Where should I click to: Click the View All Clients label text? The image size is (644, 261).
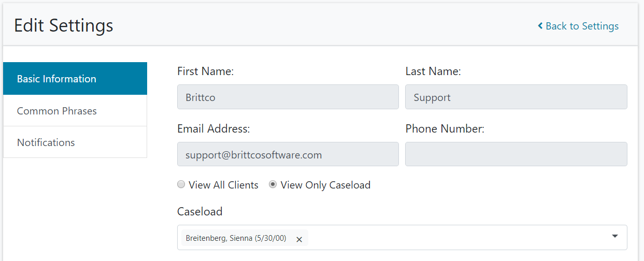223,185
